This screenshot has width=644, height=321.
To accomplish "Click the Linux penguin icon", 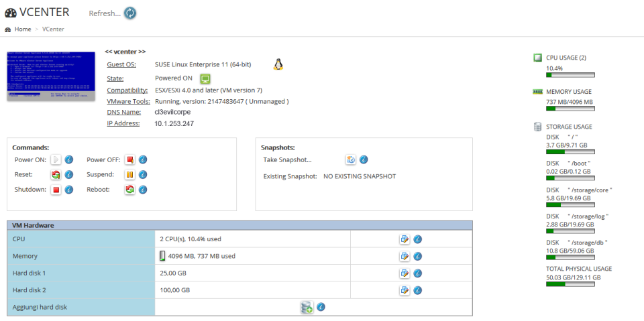I will 278,64.
